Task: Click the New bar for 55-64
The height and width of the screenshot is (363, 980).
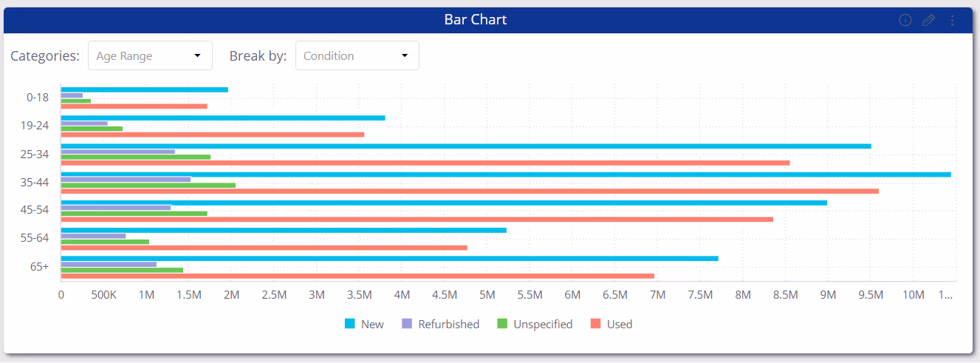Action: 284,230
